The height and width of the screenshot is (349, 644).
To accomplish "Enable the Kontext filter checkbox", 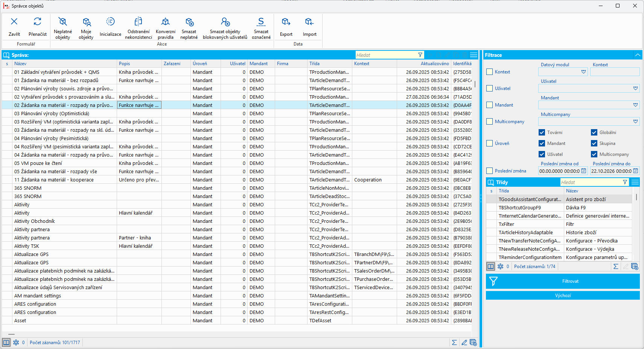I will pos(489,72).
